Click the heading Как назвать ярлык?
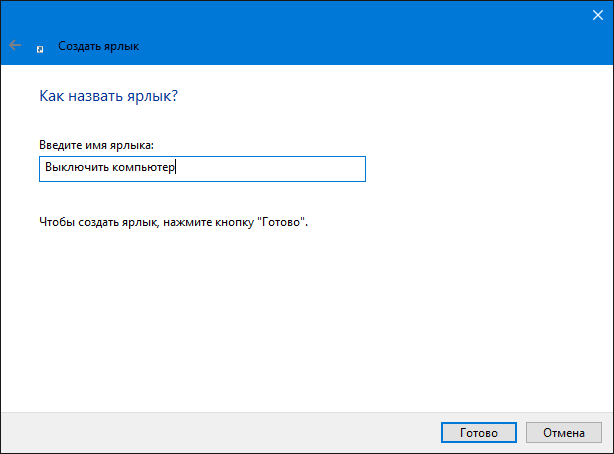This screenshot has height=454, width=614. [108, 96]
